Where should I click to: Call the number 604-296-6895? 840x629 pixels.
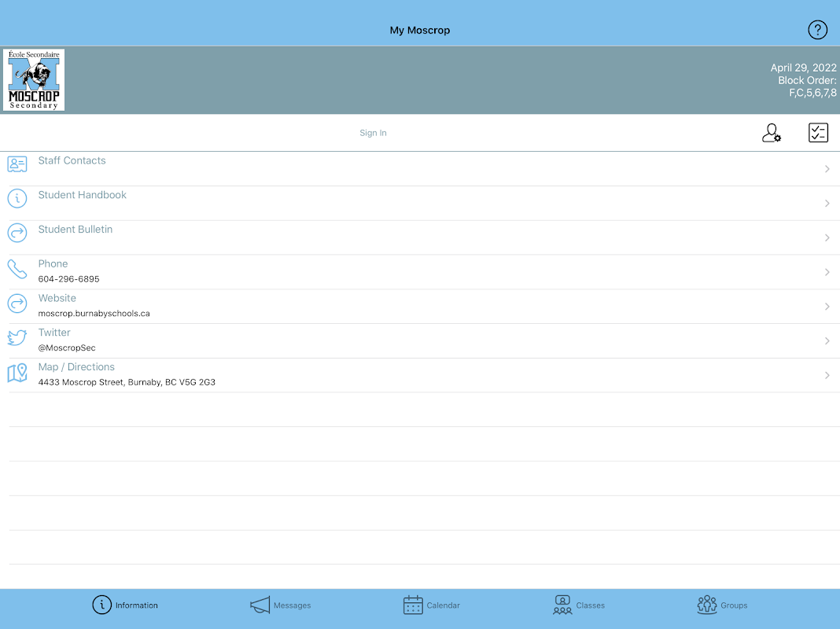(68, 279)
